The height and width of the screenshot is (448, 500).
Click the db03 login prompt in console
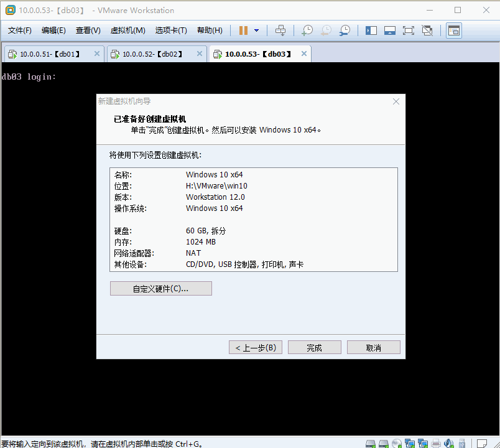pyautogui.click(x=29, y=77)
